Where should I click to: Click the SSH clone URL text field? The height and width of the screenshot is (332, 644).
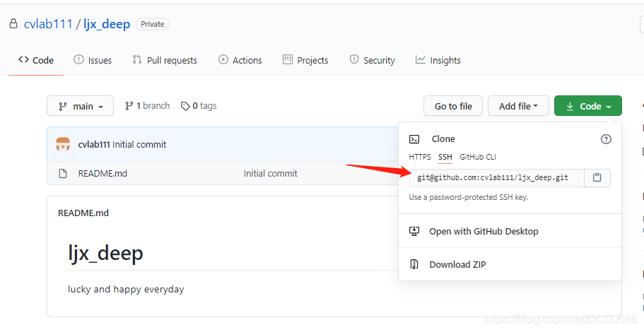[x=496, y=178]
